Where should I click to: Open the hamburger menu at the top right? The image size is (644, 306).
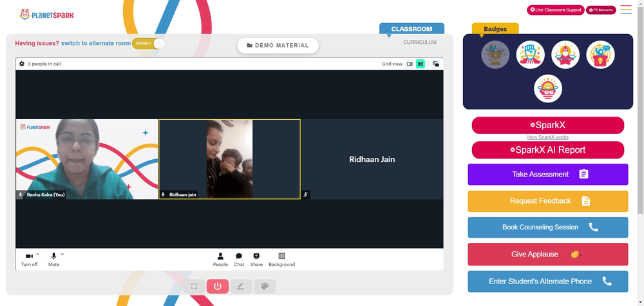626,10
